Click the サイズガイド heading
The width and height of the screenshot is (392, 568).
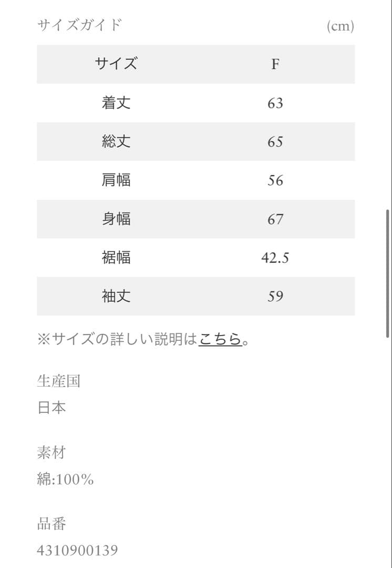[79, 25]
